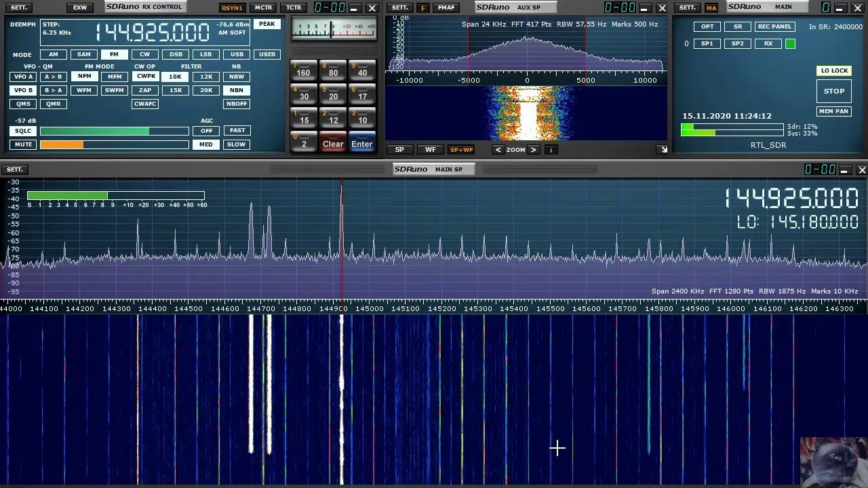Screen dimensions: 868x488
Task: Switch AUX SP to WF view
Action: point(431,150)
